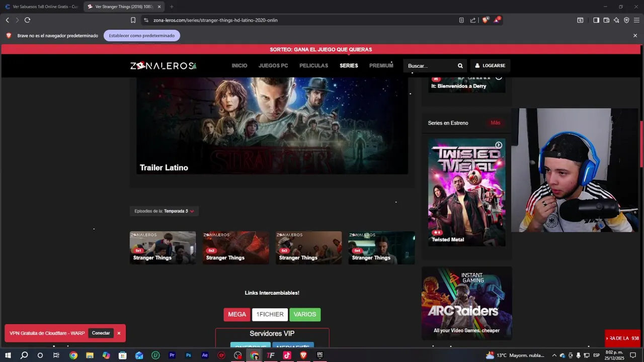This screenshot has height=362, width=644.
Task: Open the SERIES menu item
Action: point(349,66)
